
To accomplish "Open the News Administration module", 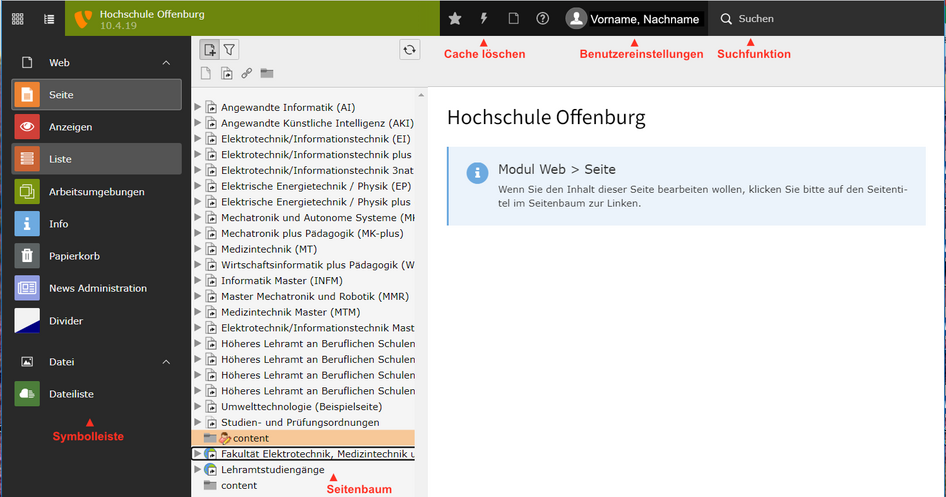I will [x=96, y=288].
